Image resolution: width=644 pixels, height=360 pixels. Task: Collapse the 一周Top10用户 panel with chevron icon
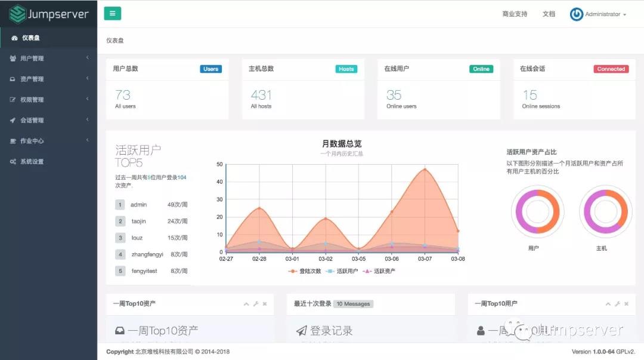tap(608, 304)
